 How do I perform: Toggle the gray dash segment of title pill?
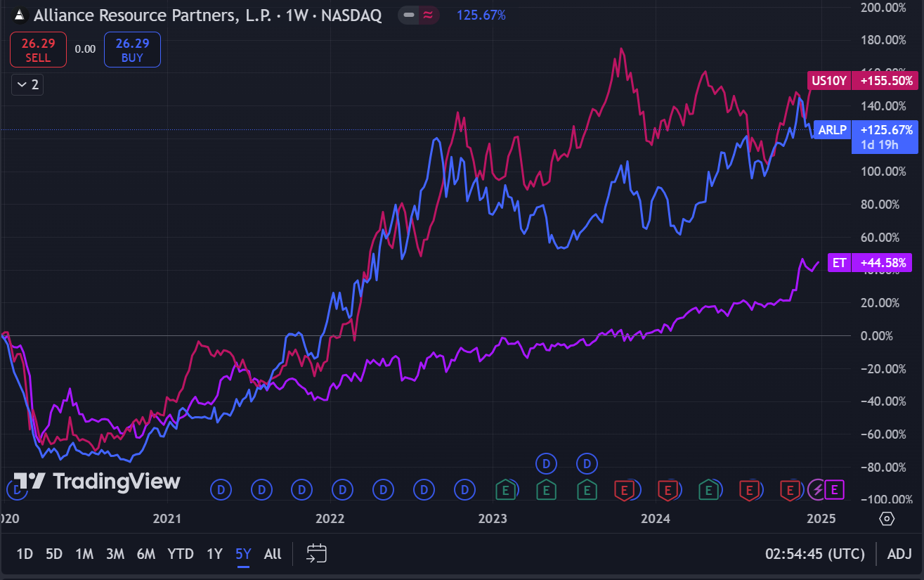409,15
